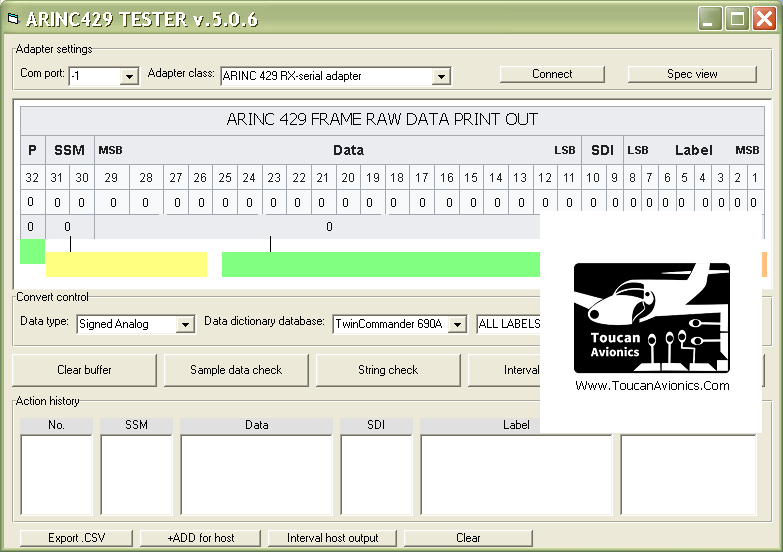Viewport: 783px width, 552px height.
Task: Click the application icon in title bar
Action: pyautogui.click(x=13, y=19)
